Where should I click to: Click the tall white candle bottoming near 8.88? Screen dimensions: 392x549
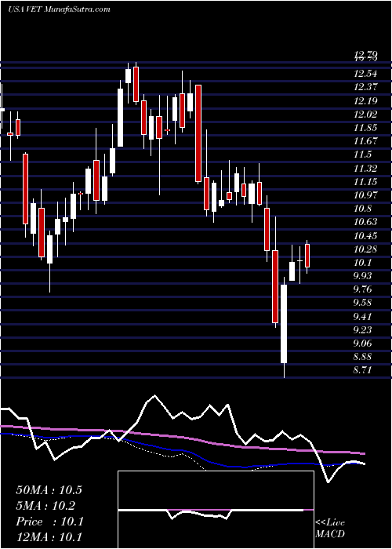pyautogui.click(x=284, y=324)
